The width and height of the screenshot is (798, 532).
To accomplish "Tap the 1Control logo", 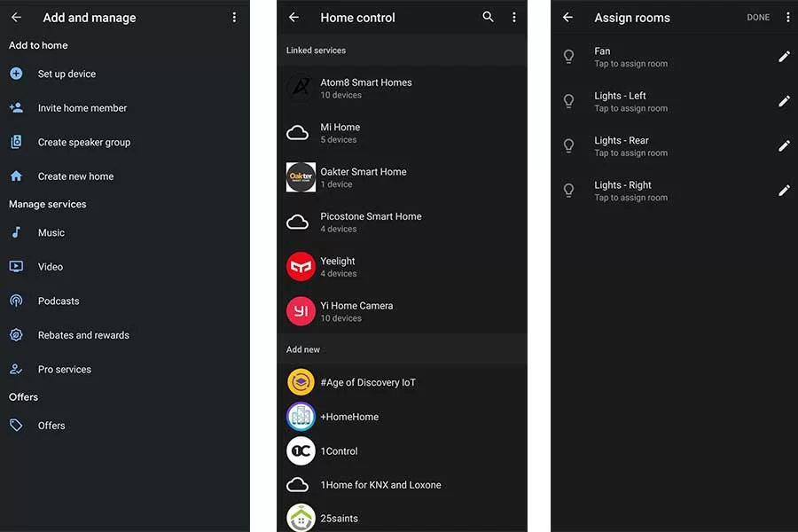I will (x=301, y=451).
